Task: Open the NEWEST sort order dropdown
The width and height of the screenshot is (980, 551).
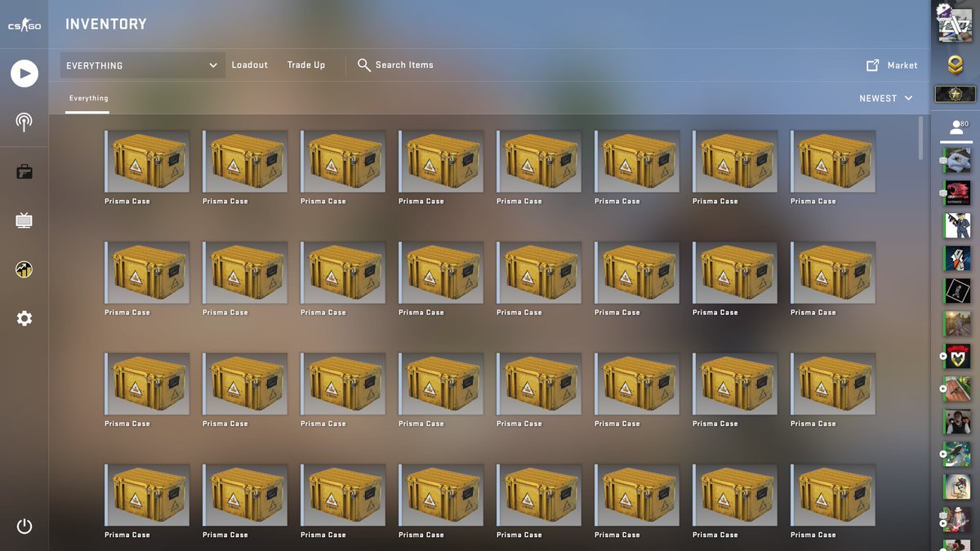Action: tap(886, 98)
